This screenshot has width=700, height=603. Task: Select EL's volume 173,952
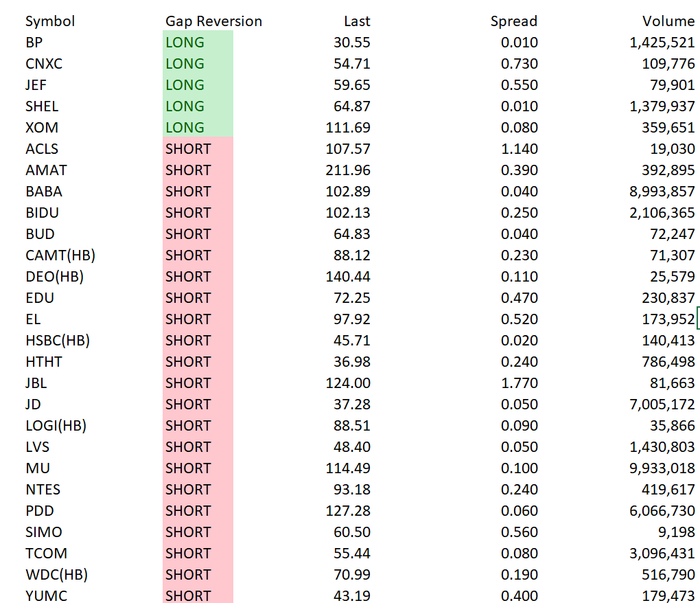click(x=668, y=319)
